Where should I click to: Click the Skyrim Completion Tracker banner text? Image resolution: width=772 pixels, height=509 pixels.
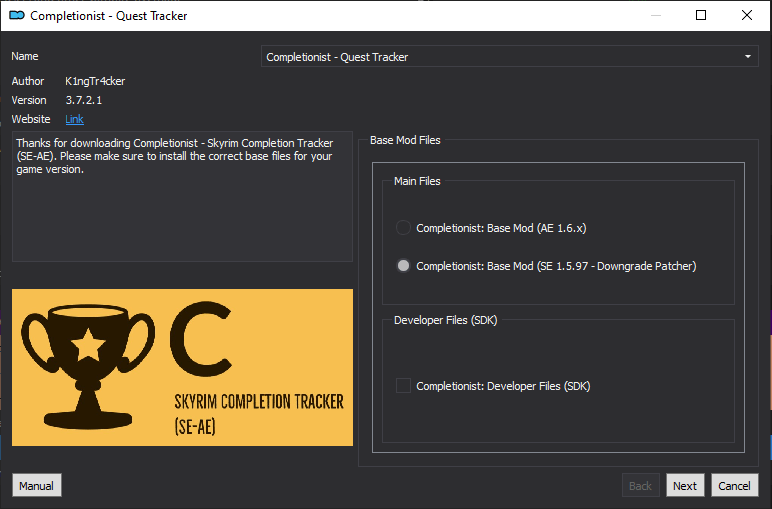pos(259,414)
